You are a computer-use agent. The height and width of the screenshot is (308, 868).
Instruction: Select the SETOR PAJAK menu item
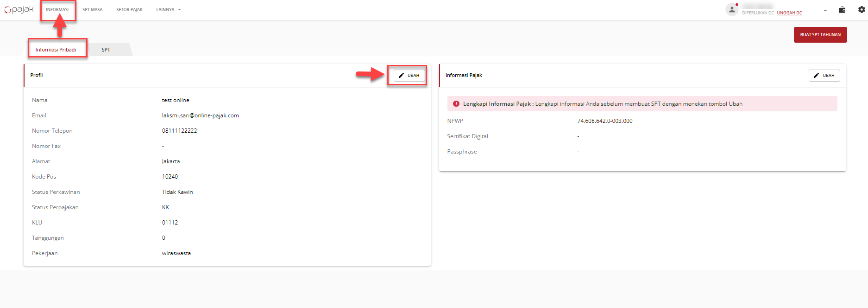coord(129,10)
